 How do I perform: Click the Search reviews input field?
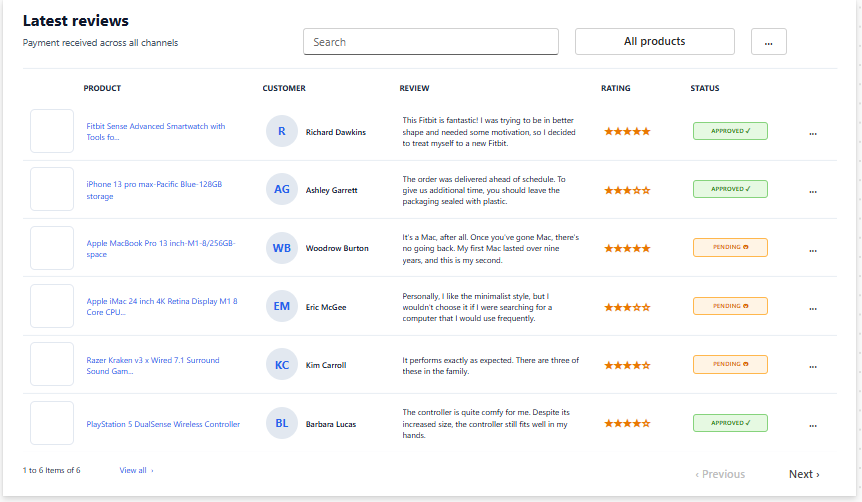click(x=431, y=42)
